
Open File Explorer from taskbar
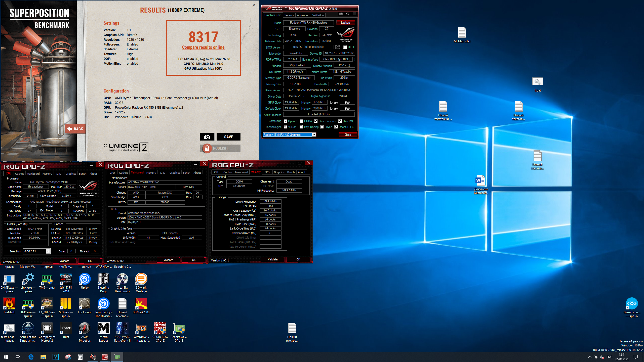tap(43, 357)
